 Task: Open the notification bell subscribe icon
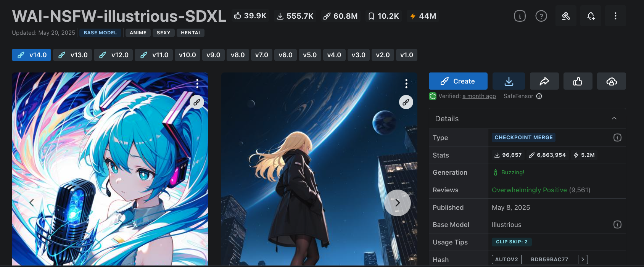coord(591,16)
